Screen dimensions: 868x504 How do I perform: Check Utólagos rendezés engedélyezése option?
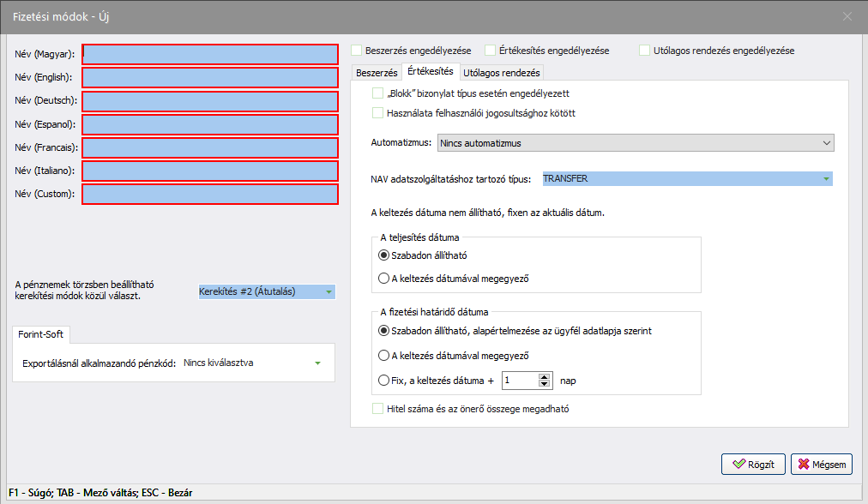click(x=645, y=51)
